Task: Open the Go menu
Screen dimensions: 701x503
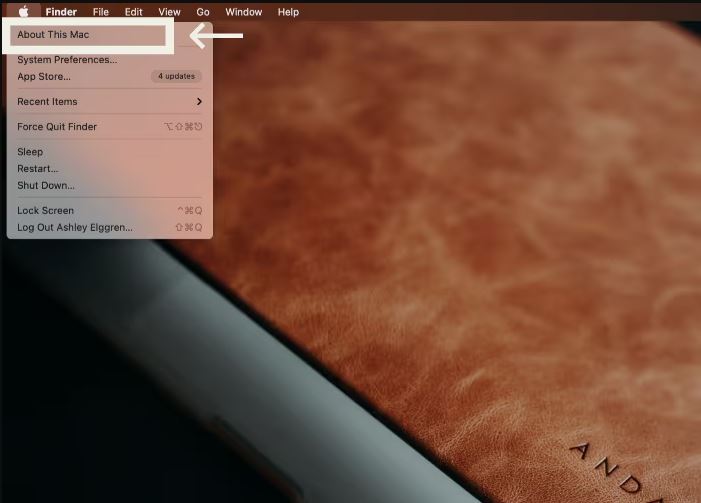Action: click(x=203, y=12)
